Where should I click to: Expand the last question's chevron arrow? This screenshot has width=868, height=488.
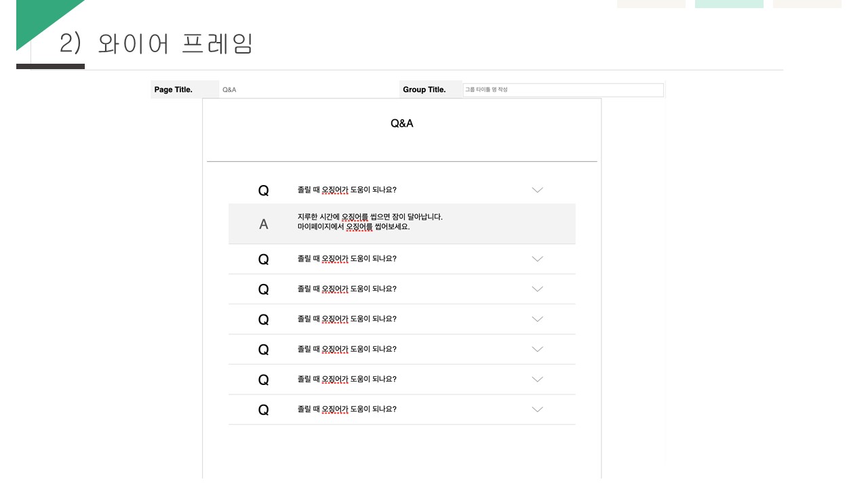click(537, 409)
